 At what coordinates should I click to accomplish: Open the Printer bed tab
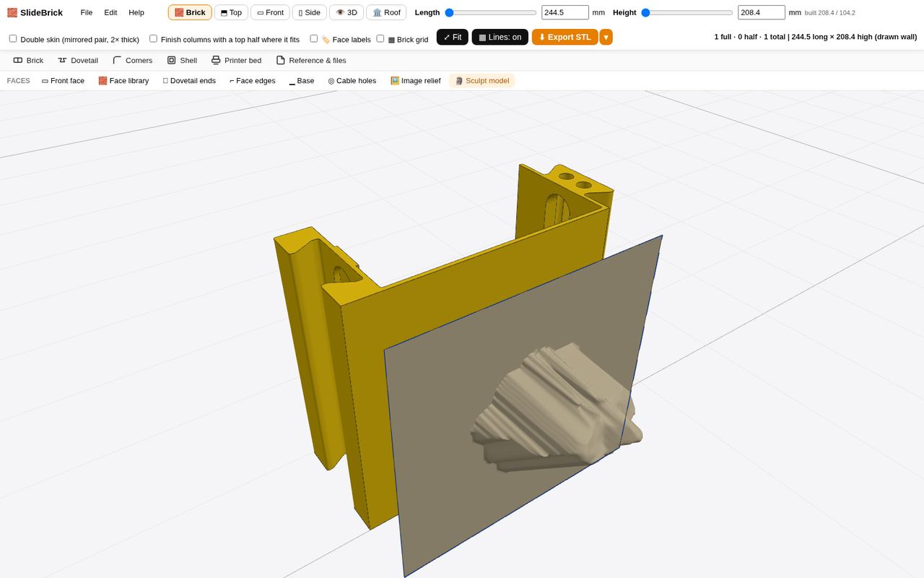pos(236,61)
